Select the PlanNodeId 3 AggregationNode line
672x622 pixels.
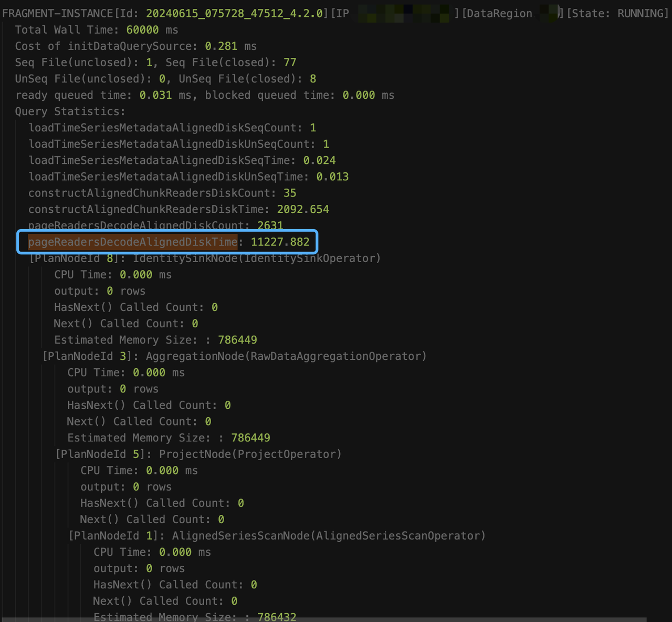[234, 356]
